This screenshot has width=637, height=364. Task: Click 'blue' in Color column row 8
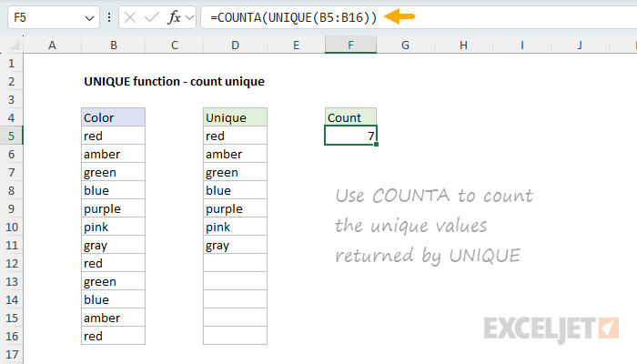114,190
